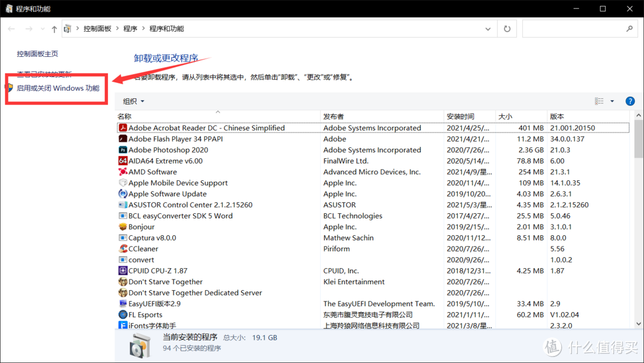Viewport: 644px width, 363px height.
Task: Open 启用或关闭 Windows 功能
Action: tap(58, 88)
